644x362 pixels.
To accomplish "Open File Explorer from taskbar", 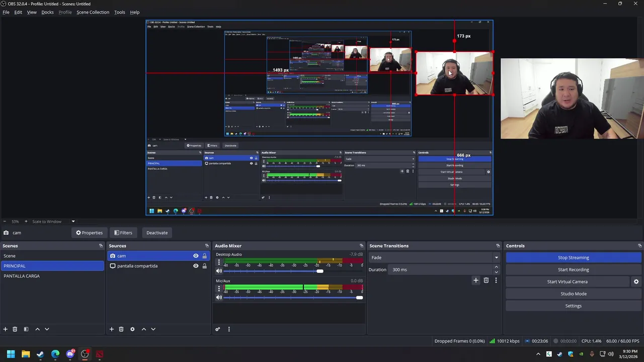I will [x=26, y=354].
